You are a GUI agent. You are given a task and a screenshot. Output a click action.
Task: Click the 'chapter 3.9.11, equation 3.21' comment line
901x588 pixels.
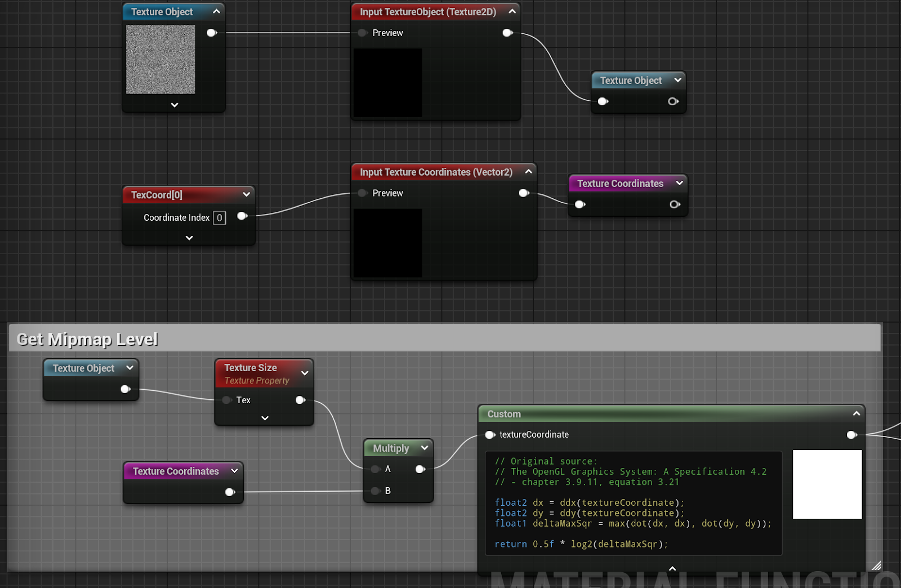587,482
